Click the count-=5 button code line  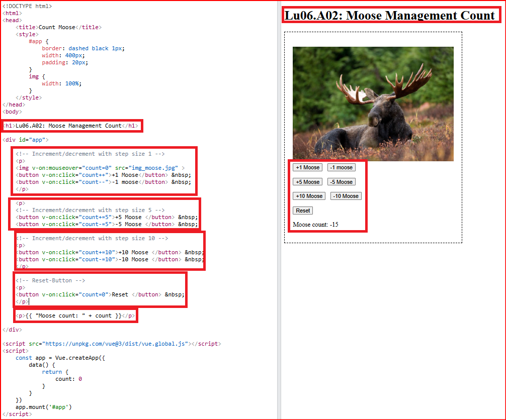click(x=107, y=225)
